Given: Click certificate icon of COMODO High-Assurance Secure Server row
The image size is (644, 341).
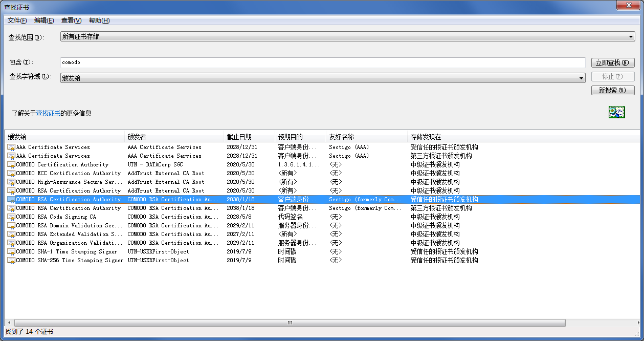Looking at the screenshot, I should [11, 182].
